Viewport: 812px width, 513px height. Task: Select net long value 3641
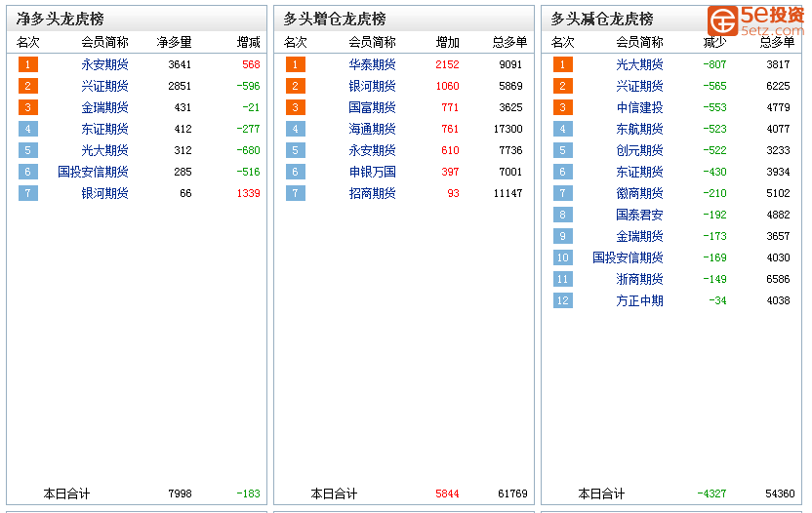point(180,64)
